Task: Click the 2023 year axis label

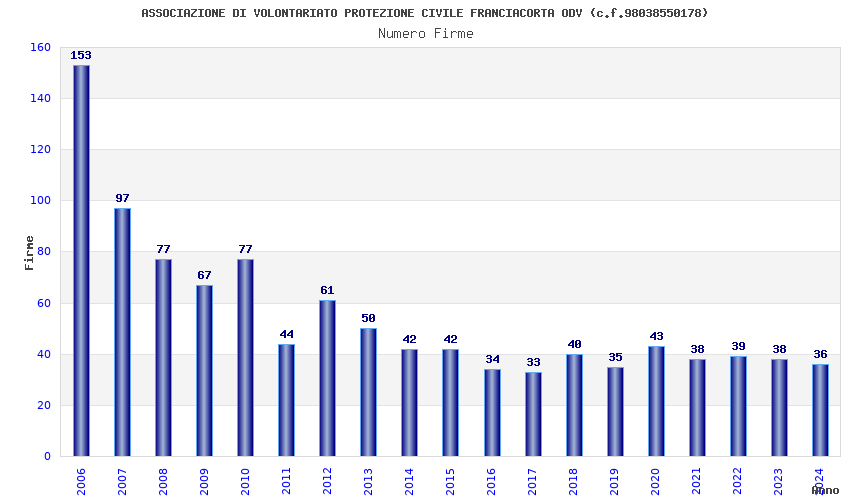Action: point(779,482)
